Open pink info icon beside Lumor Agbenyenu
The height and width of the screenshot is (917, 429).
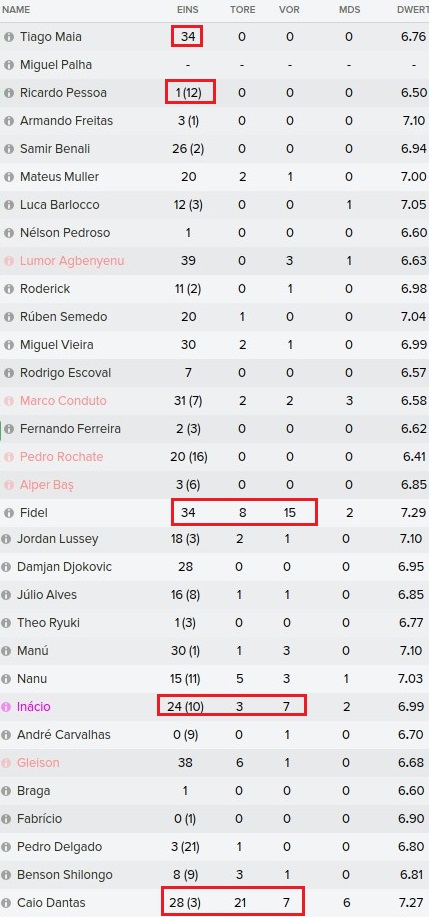[9, 261]
